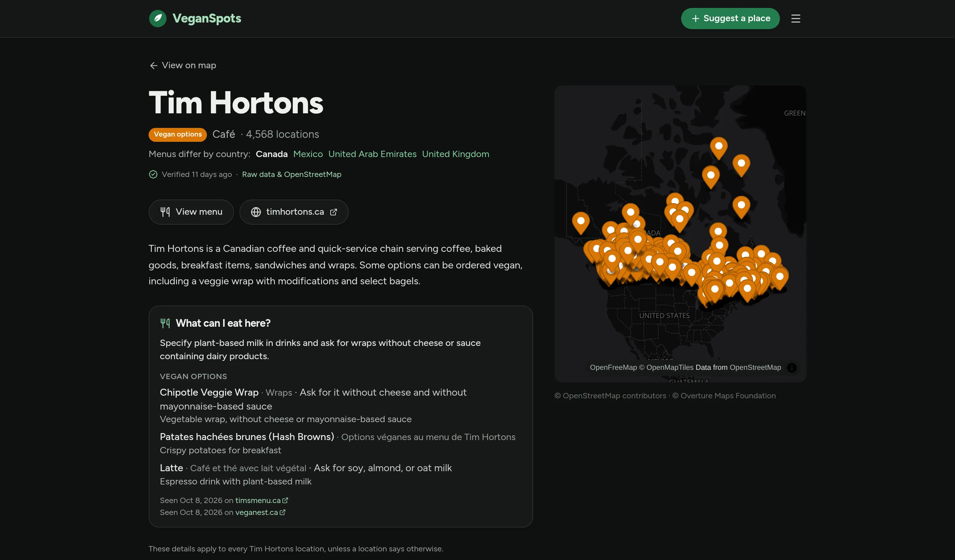Click 'Espresso drink with plant-based milk' description
This screenshot has height=560, width=955.
coord(236,481)
